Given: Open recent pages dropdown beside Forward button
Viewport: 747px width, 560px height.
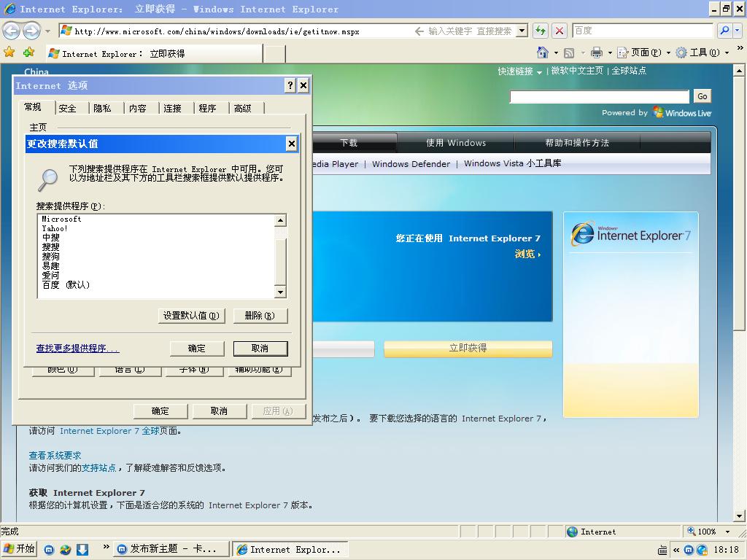Looking at the screenshot, I should coord(47,31).
